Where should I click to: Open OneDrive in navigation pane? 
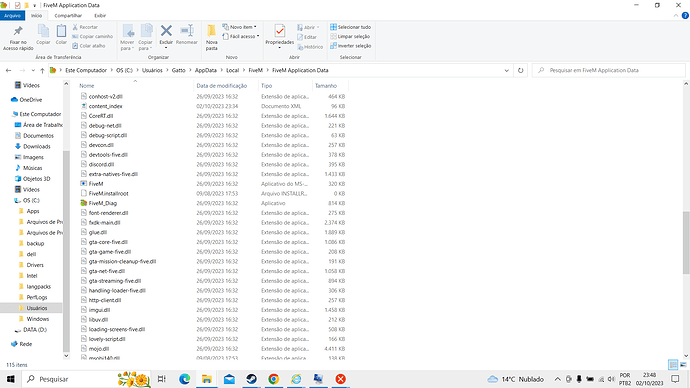point(30,100)
